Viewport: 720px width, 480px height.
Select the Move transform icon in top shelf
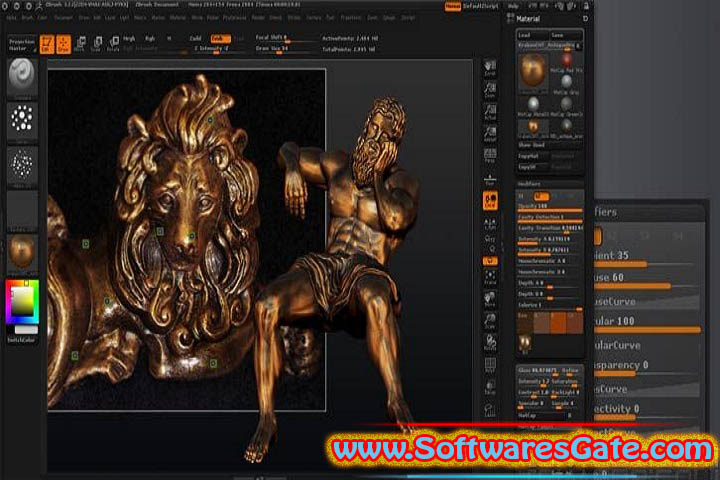click(80, 44)
